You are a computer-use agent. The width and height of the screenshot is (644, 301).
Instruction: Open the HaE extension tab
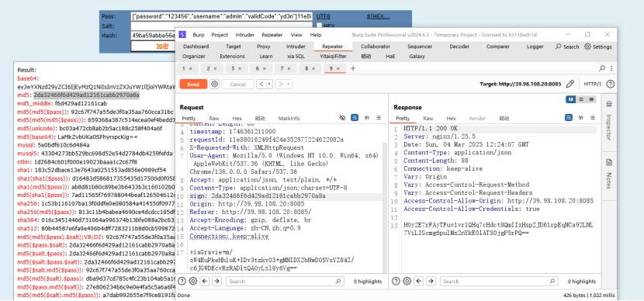390,57
